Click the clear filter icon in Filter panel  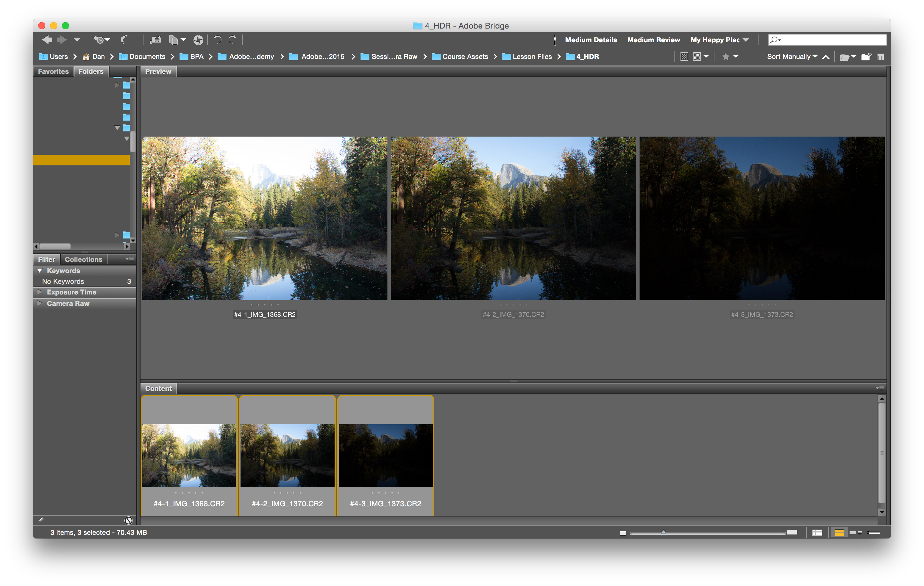[129, 521]
